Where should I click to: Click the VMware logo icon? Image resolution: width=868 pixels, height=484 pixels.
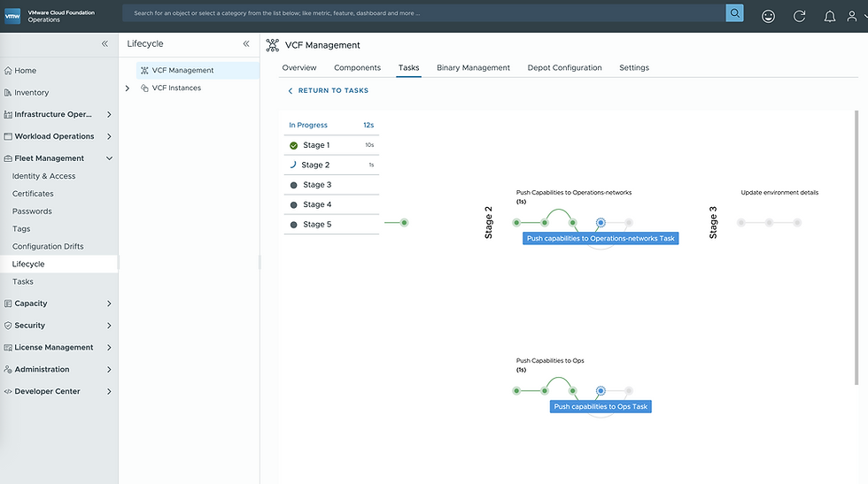[12, 16]
